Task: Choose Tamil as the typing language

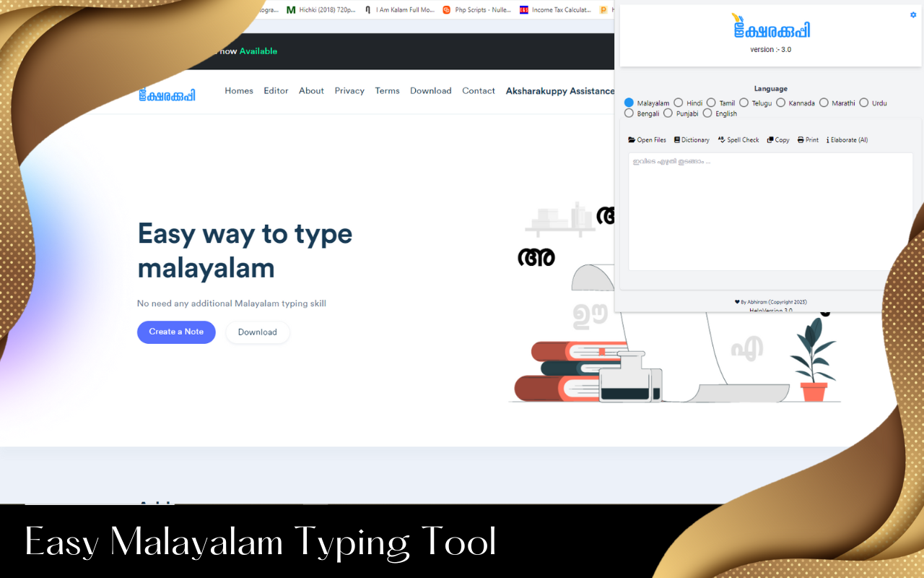Action: click(711, 103)
